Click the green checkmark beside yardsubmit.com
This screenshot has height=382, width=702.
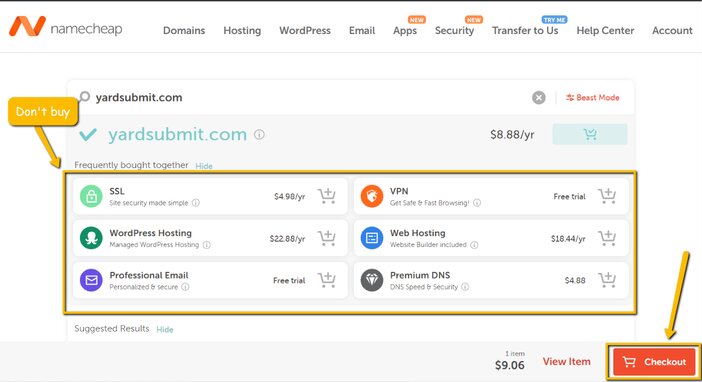(88, 134)
